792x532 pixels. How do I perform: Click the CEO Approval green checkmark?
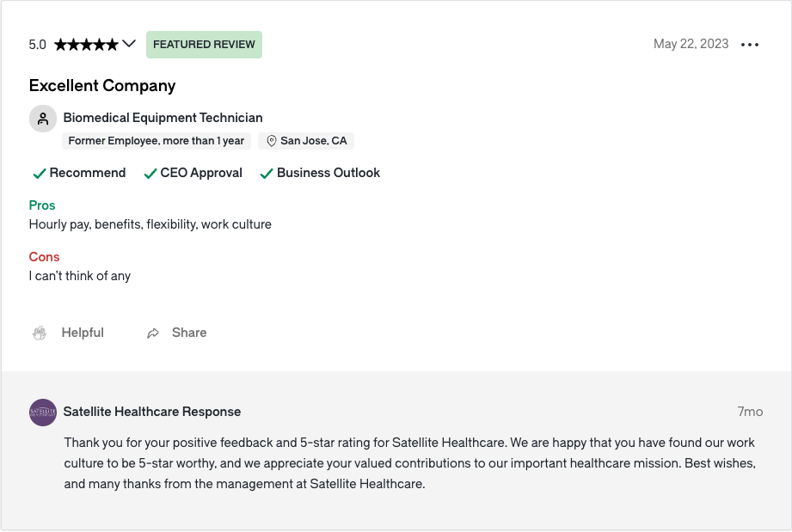(150, 174)
